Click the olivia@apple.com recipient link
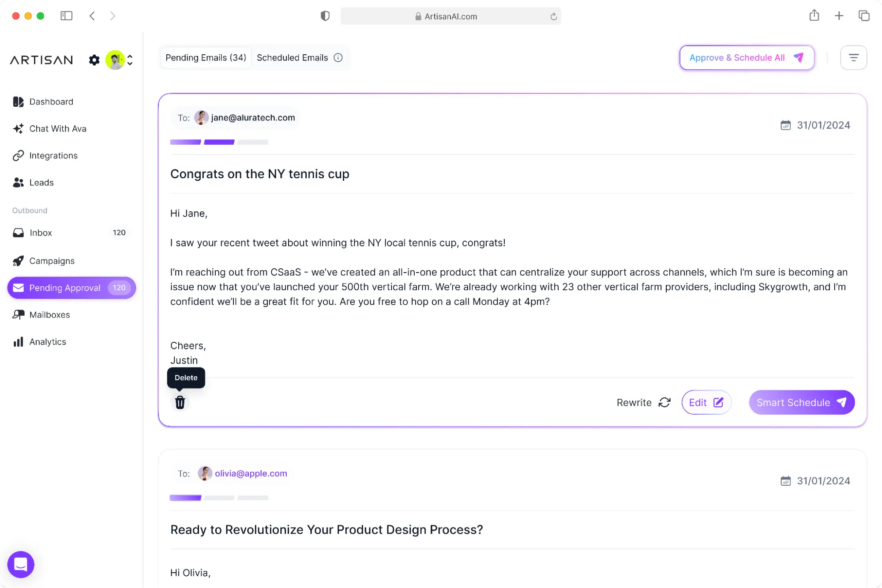 point(251,473)
